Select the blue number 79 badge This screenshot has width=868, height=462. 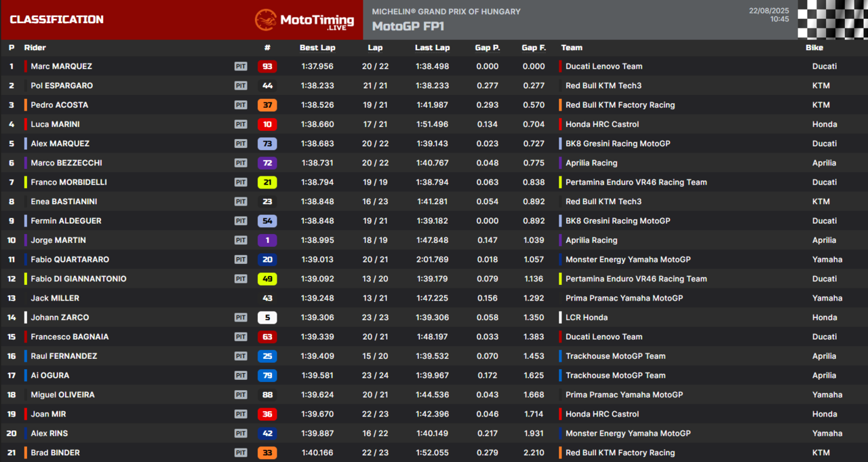click(x=267, y=375)
